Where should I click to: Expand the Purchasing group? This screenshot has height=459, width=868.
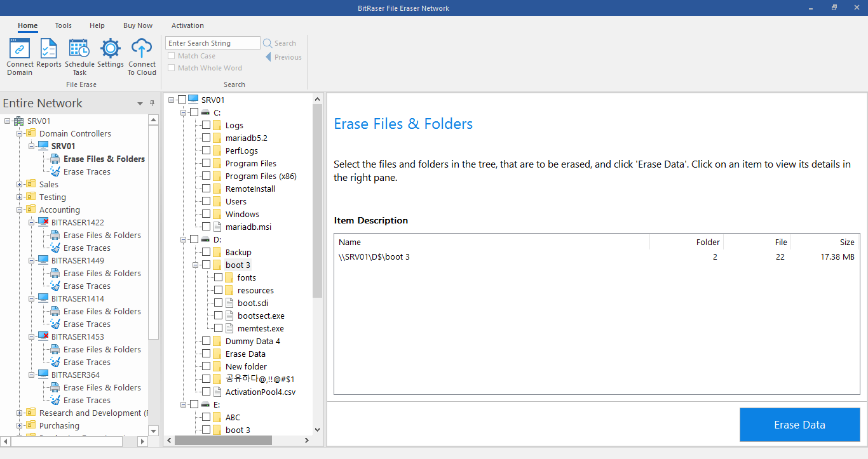pyautogui.click(x=19, y=425)
